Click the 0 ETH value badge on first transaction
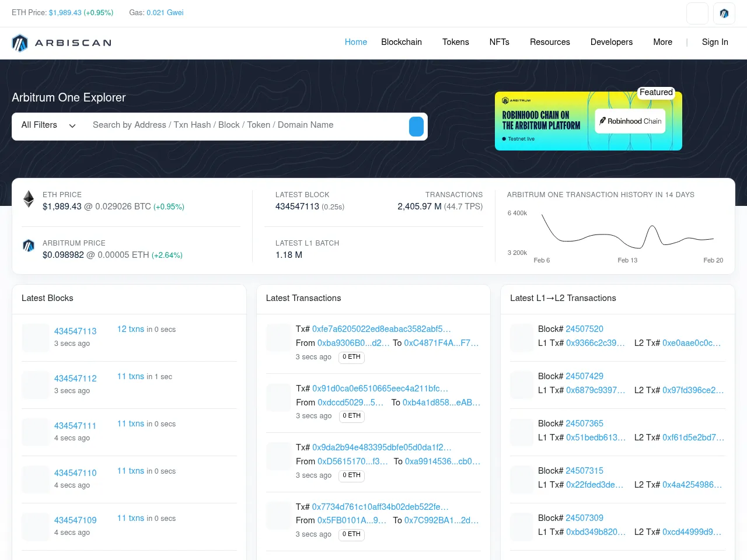This screenshot has width=747, height=560. pyautogui.click(x=351, y=357)
